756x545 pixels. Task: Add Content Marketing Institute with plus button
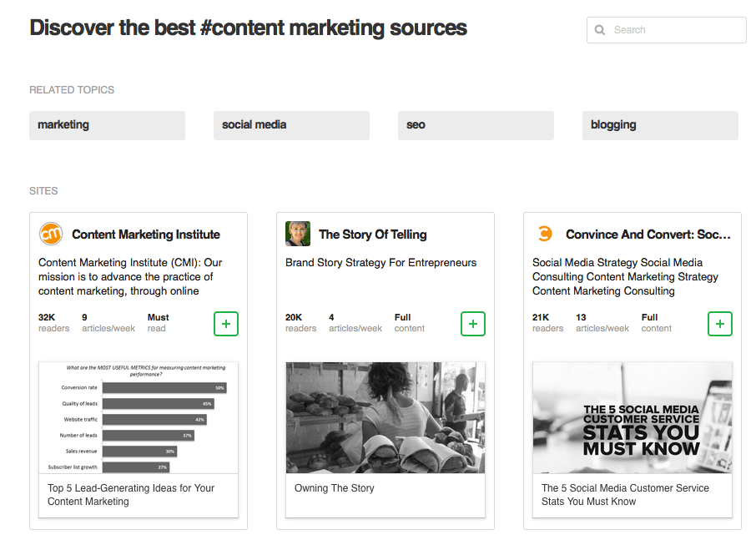coord(226,324)
